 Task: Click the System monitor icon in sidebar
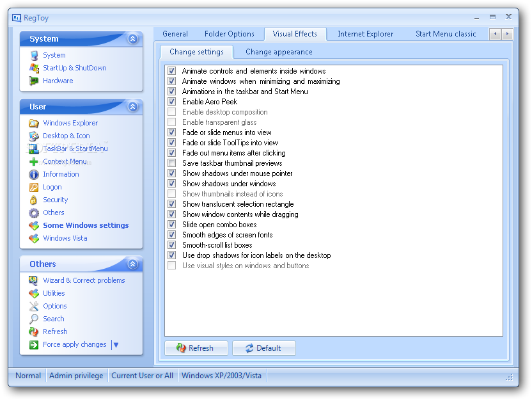(34, 55)
